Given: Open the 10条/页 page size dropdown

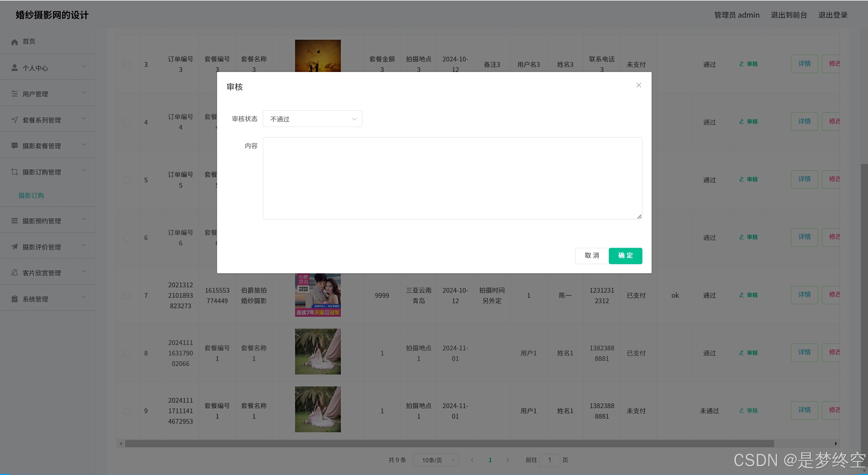Looking at the screenshot, I should point(436,460).
